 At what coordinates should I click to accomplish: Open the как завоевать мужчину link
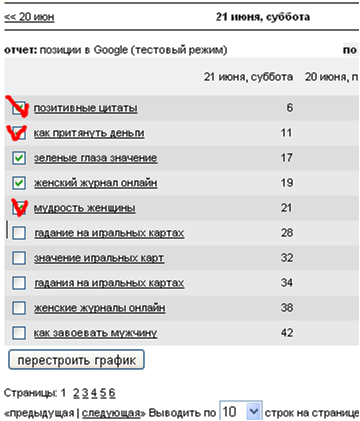(95, 333)
